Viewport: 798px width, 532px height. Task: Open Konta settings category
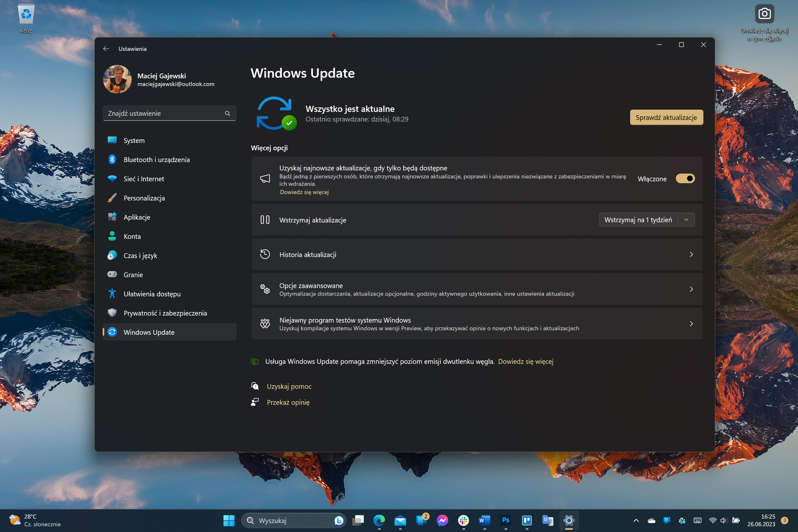pos(169,236)
